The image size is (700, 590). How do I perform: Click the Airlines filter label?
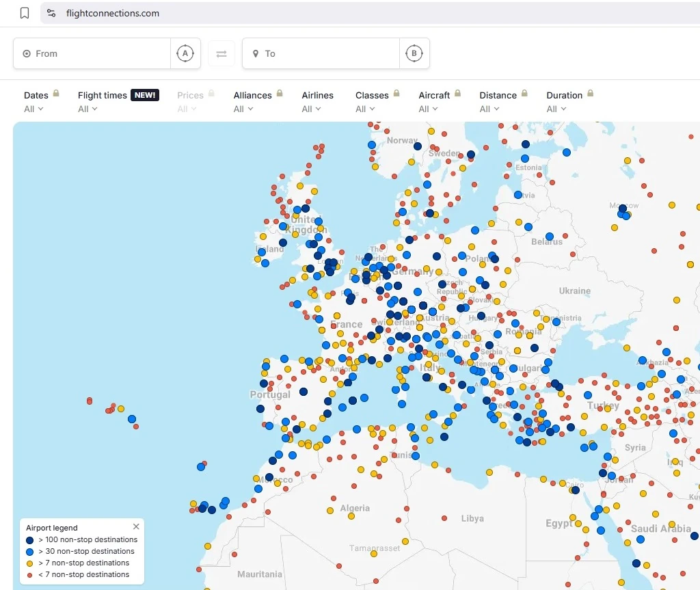317,95
